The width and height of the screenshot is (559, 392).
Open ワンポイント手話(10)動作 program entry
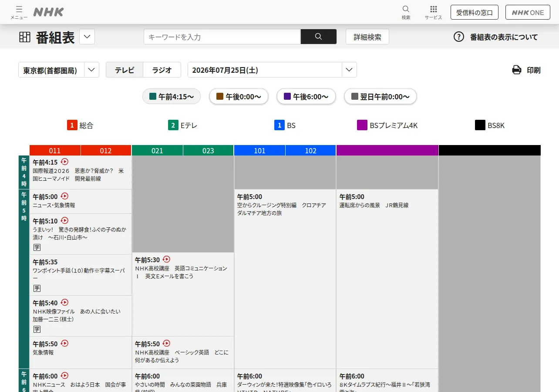tap(81, 275)
